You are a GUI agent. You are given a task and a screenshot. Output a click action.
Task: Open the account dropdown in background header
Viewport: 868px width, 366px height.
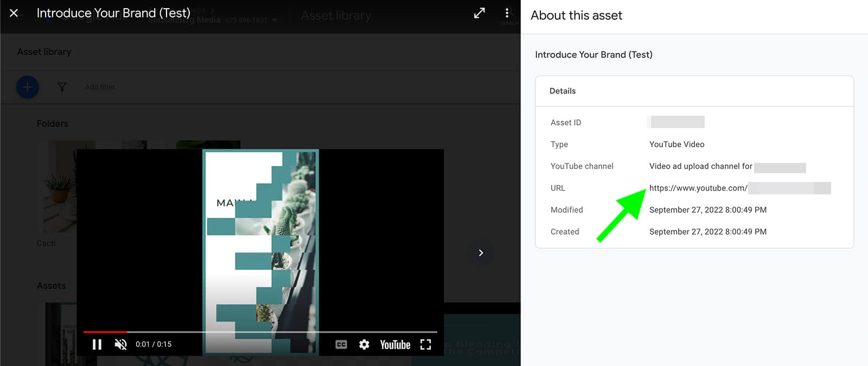275,20
